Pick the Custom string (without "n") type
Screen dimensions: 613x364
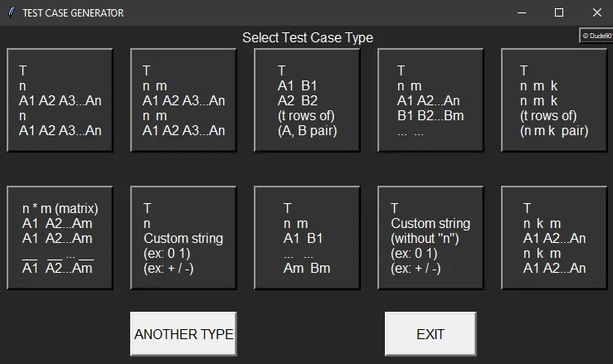[431, 238]
